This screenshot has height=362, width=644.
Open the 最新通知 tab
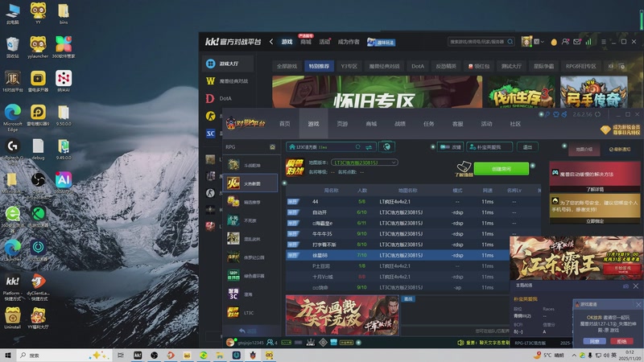(619, 150)
